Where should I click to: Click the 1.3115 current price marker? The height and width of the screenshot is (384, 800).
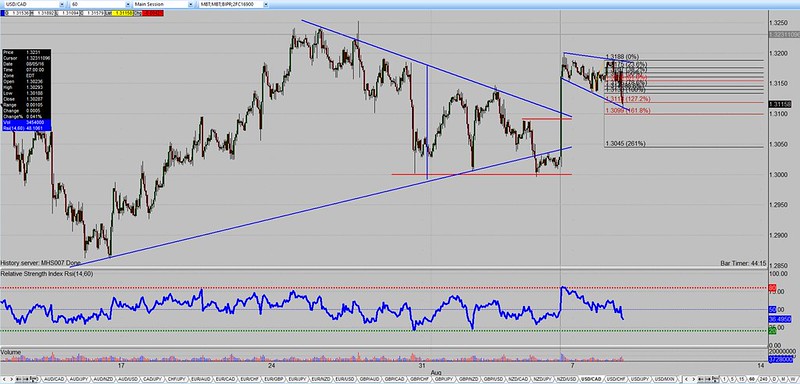click(781, 104)
